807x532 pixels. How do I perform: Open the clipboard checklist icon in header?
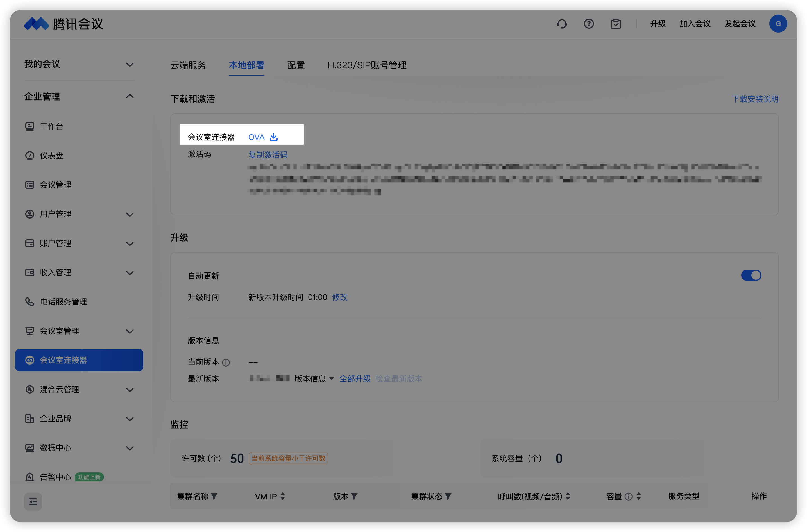click(616, 24)
